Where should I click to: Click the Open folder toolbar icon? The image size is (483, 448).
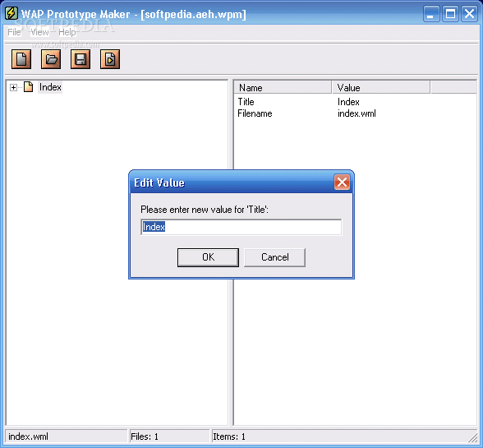[x=51, y=59]
